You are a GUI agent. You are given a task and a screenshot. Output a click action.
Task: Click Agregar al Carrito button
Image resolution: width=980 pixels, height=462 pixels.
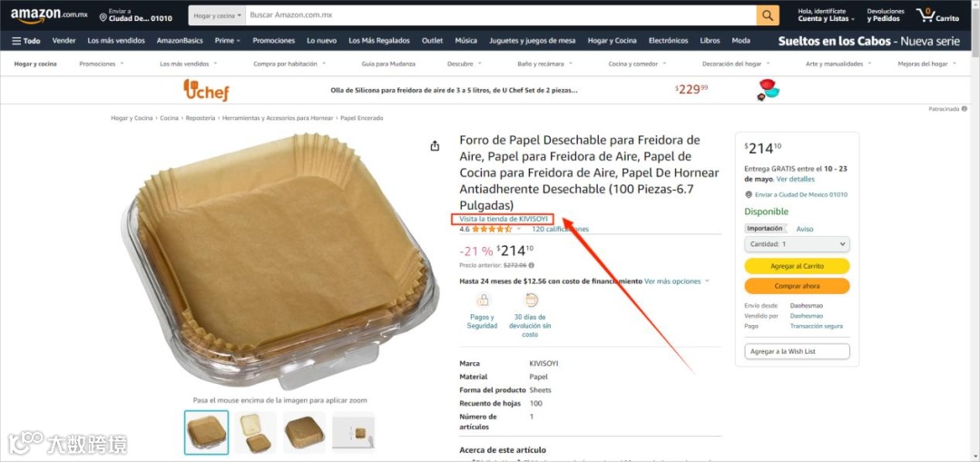(797, 266)
